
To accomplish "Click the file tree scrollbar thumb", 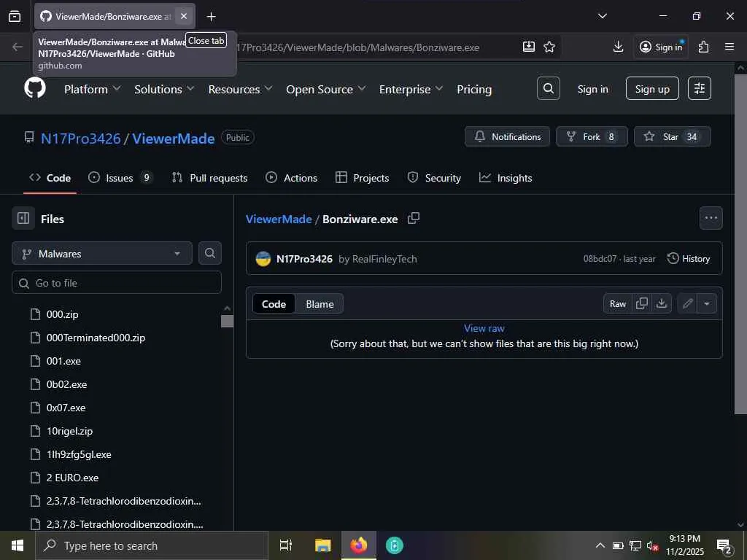I will 228,321.
